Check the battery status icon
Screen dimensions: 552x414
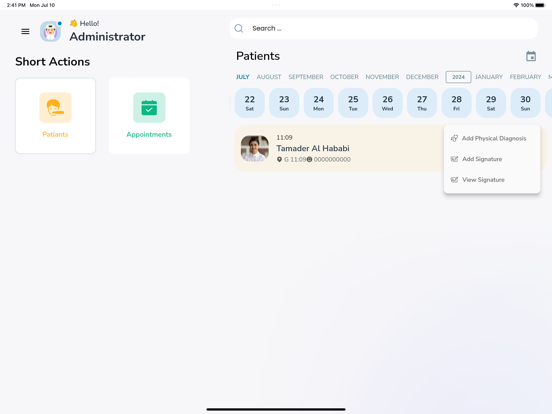(x=540, y=5)
